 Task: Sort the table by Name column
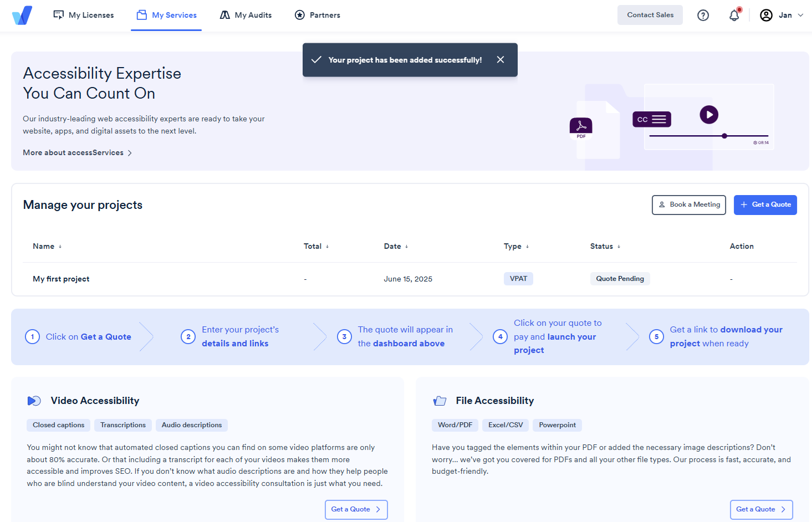47,246
